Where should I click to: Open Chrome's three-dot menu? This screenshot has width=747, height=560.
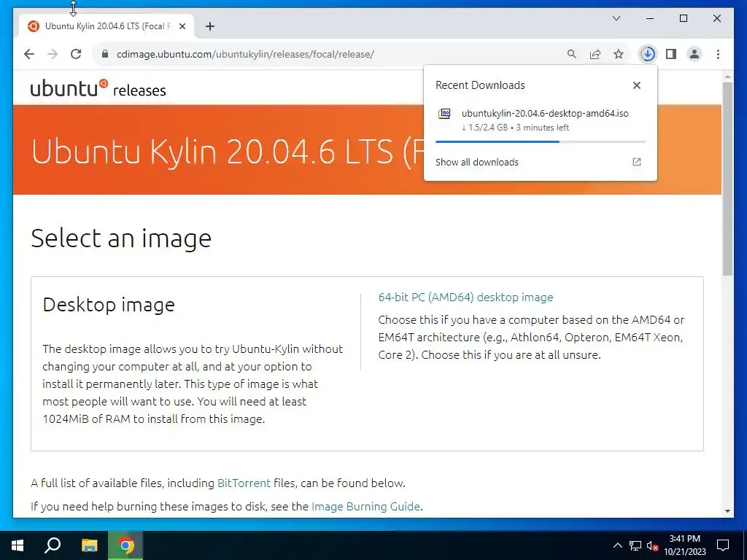(x=718, y=54)
